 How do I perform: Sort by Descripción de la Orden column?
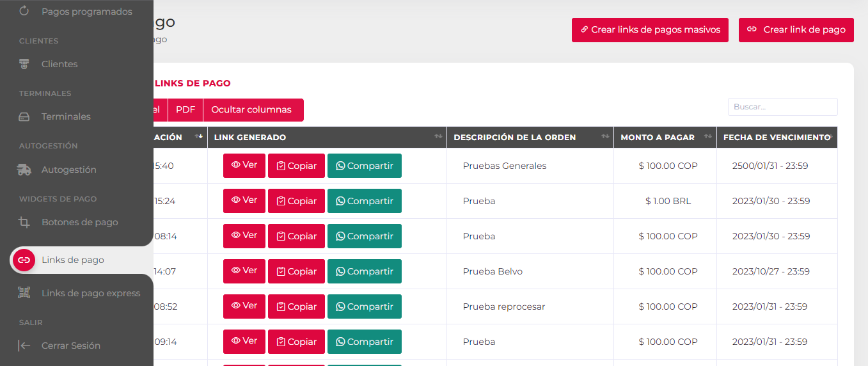click(604, 137)
